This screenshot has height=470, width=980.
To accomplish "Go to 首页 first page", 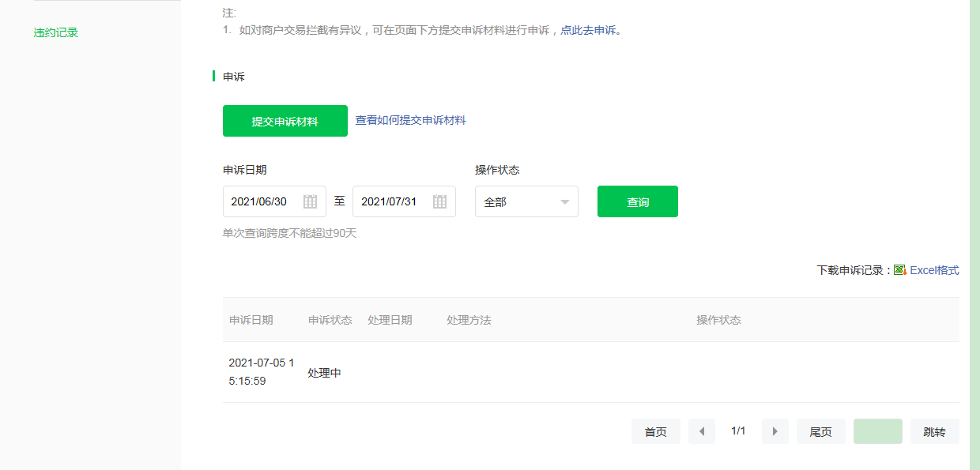I will pos(656,431).
